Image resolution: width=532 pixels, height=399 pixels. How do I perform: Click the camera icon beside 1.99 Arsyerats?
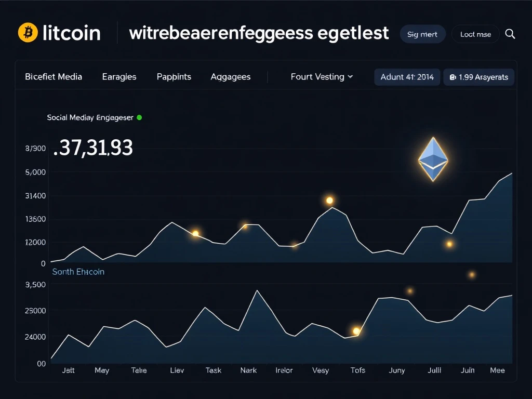click(453, 77)
